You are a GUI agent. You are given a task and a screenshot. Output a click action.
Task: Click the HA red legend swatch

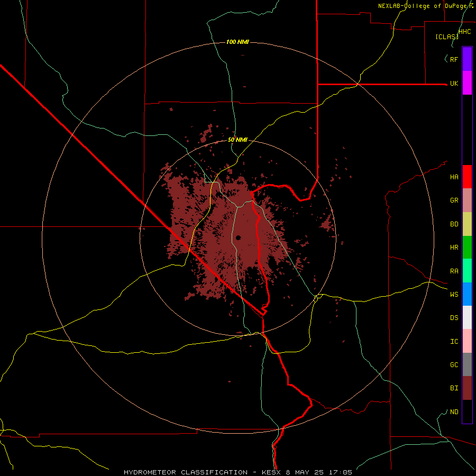click(x=467, y=177)
